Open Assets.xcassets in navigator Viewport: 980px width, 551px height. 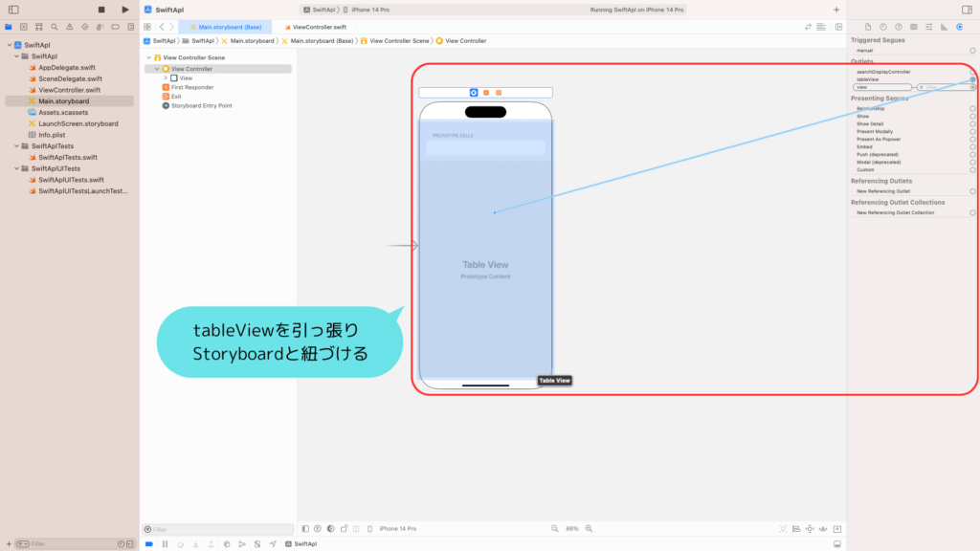(63, 113)
